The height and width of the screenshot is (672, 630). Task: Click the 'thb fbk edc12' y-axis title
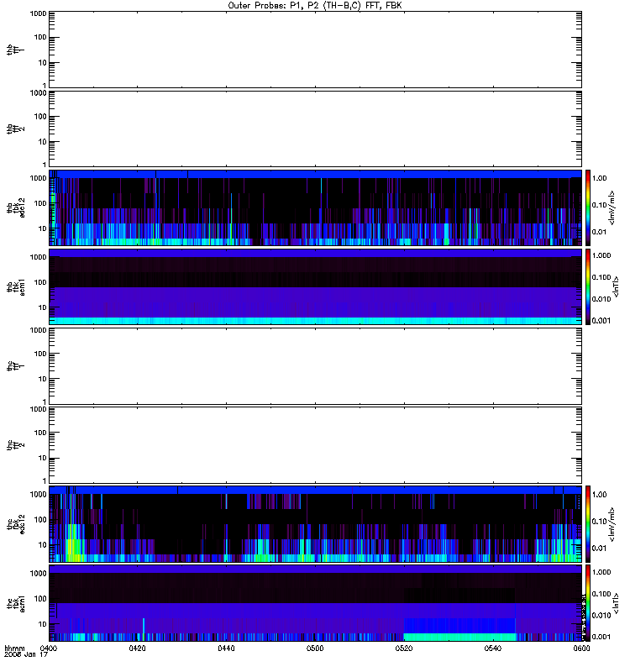click(16, 207)
